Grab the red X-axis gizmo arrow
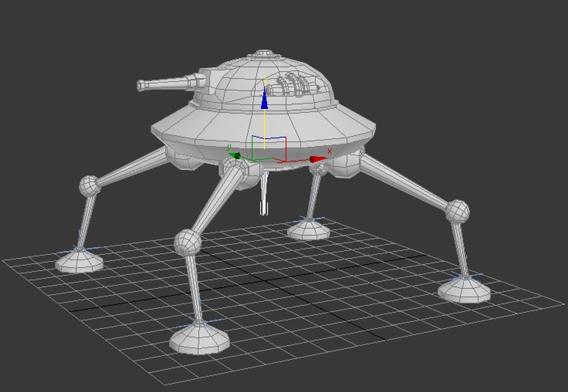 tap(318, 159)
